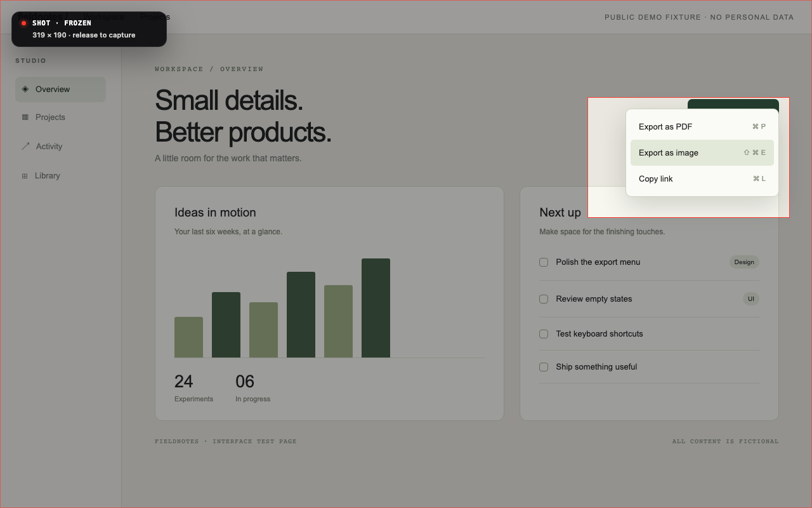Click the grid icon beside Library
The width and height of the screenshot is (812, 508).
25,176
